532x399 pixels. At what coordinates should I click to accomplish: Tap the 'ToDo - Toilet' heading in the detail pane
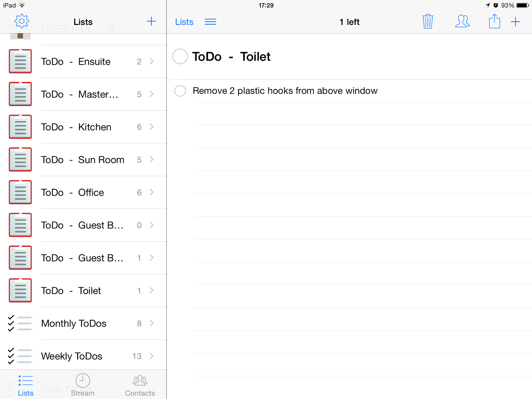[x=231, y=57]
